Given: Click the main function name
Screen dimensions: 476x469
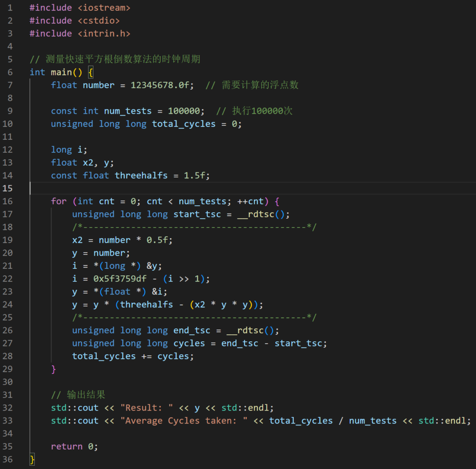Looking at the screenshot, I should tap(61, 72).
